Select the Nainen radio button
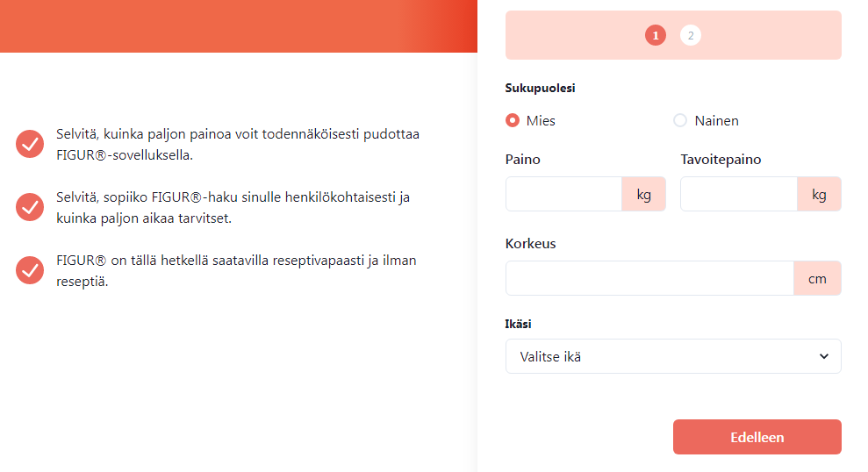This screenshot has width=868, height=472. [x=680, y=120]
